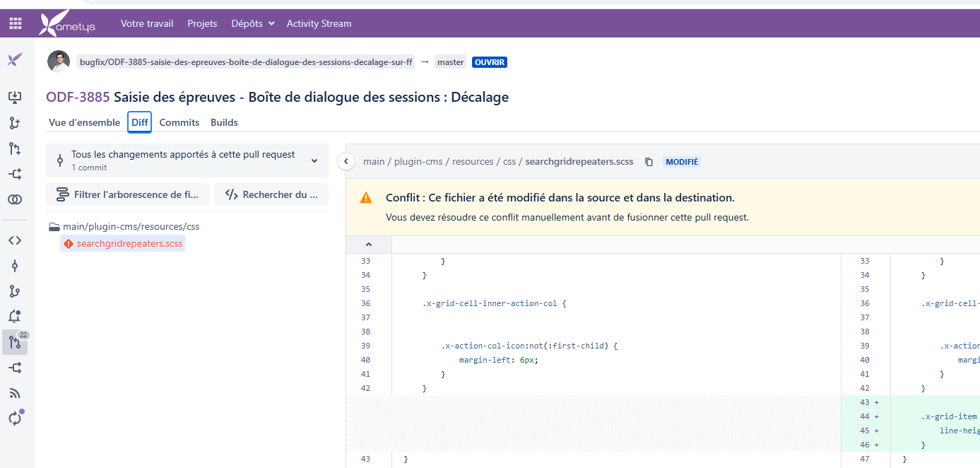Open Activity Stream in the top menu
Image resolution: width=980 pixels, height=468 pixels.
tap(319, 23)
